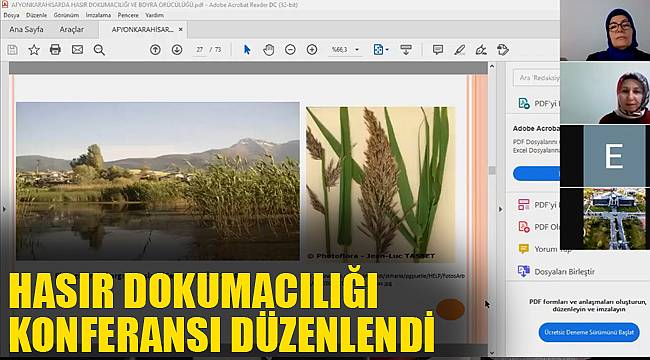Select the second participant video tile
Screen dimensions: 650x360
point(605,93)
